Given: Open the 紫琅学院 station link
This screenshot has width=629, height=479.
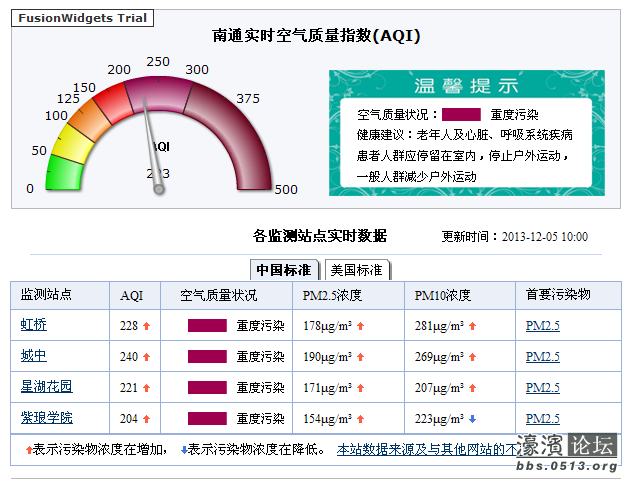Looking at the screenshot, I should click(x=47, y=418).
